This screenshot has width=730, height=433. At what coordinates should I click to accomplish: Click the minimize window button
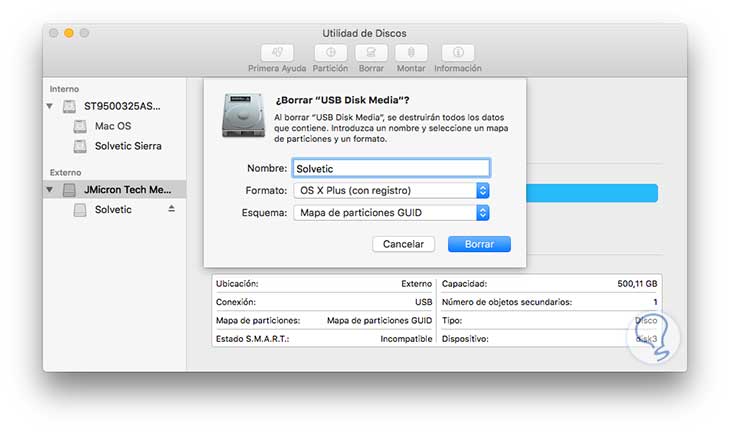(69, 33)
